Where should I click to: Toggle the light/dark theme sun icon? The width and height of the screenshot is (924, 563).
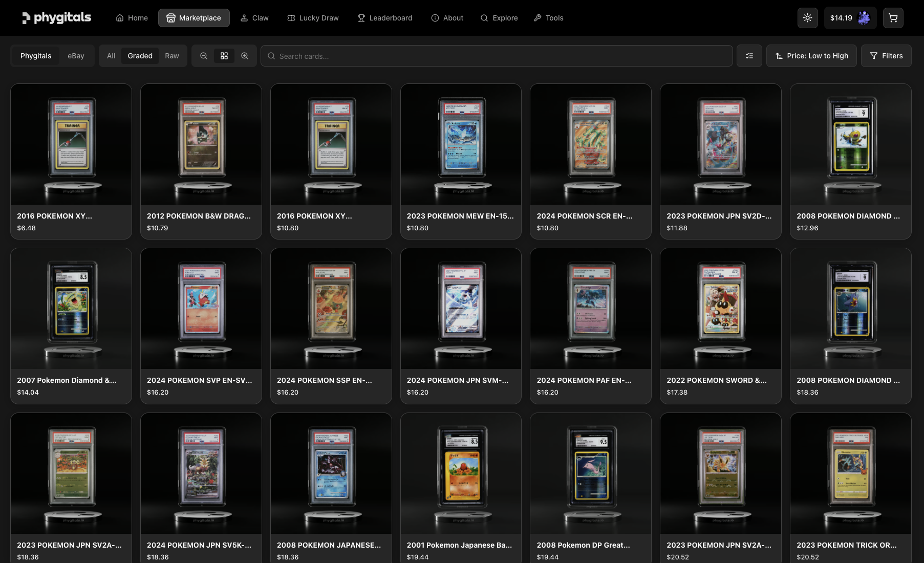pyautogui.click(x=807, y=18)
